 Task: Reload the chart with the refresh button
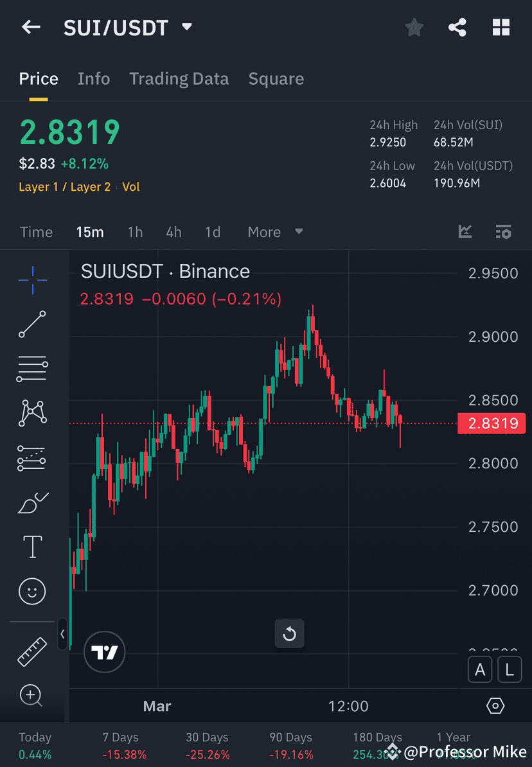(289, 633)
